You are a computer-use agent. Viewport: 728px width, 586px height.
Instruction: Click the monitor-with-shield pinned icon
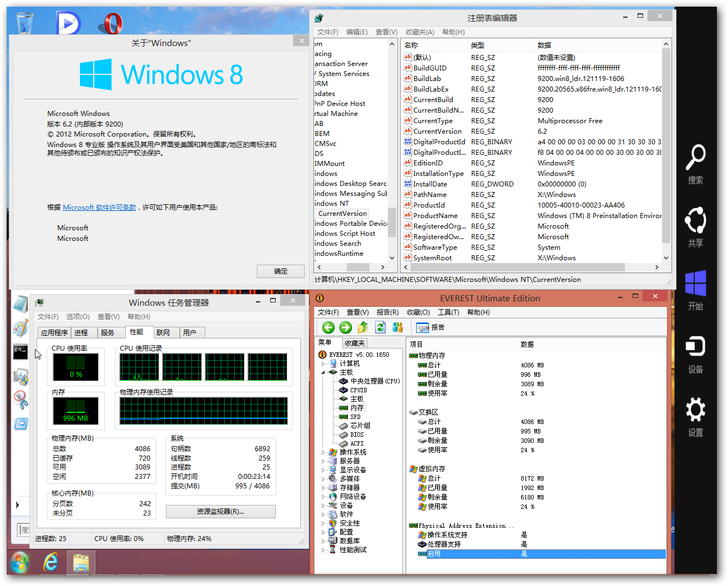point(21,376)
